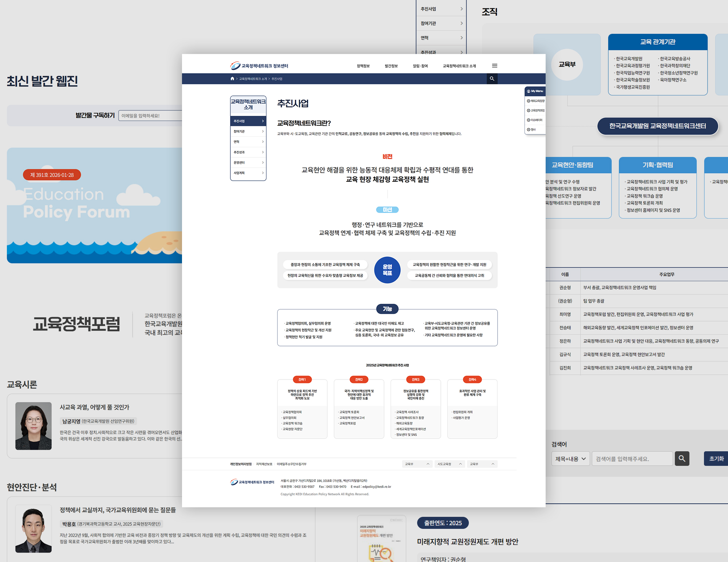Open report title 미래지향적 교원정원제도 개편 방안

(468, 542)
